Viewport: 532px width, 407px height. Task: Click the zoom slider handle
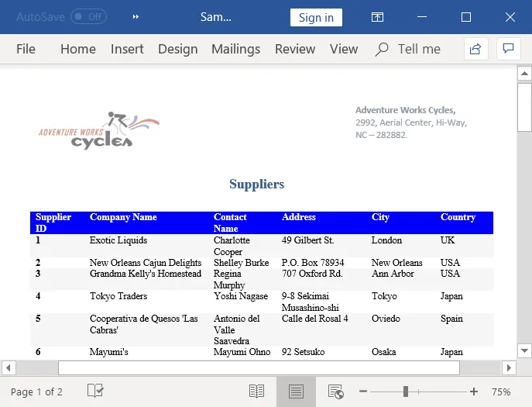(406, 391)
